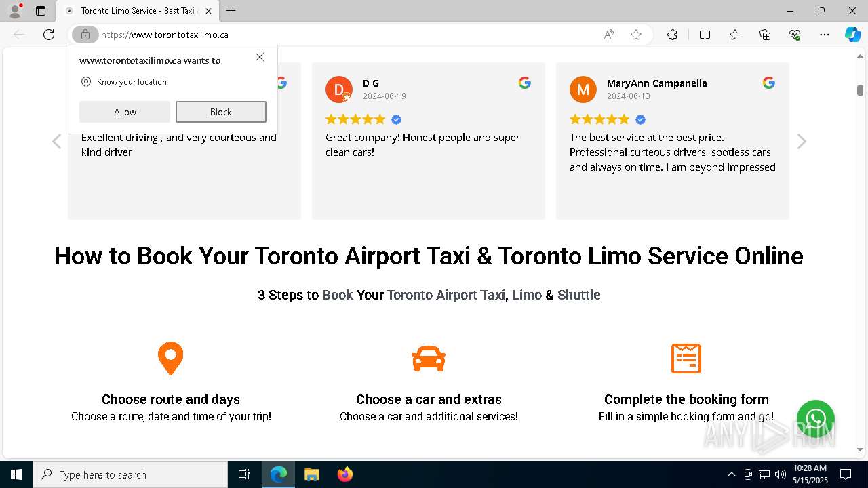Open Microsoft Edge on the taskbar
The width and height of the screenshot is (868, 488).
tap(279, 474)
